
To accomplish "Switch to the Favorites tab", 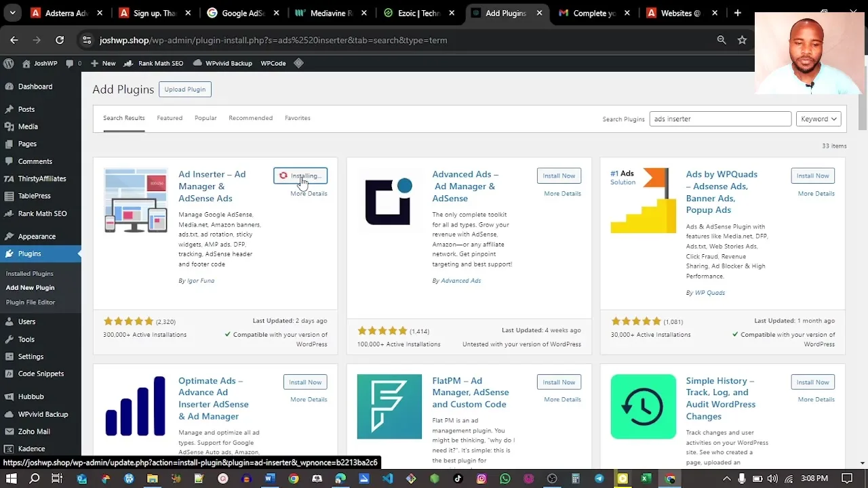I will click(297, 118).
